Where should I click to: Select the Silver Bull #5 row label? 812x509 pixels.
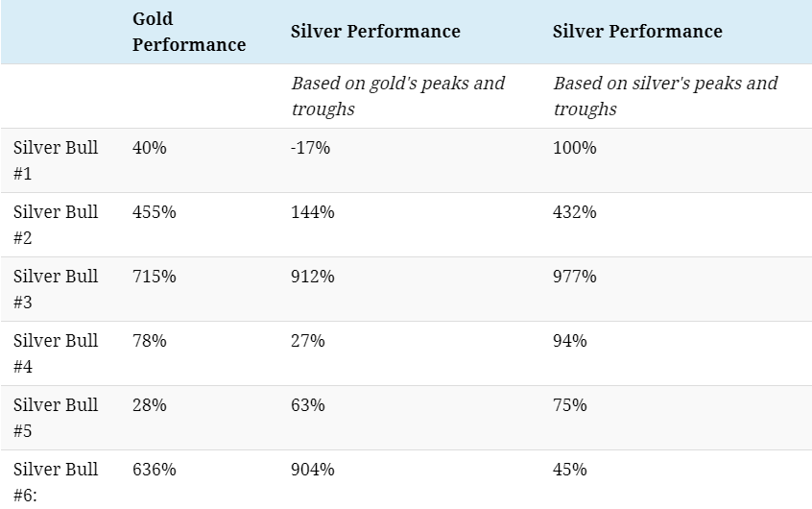pos(56,418)
